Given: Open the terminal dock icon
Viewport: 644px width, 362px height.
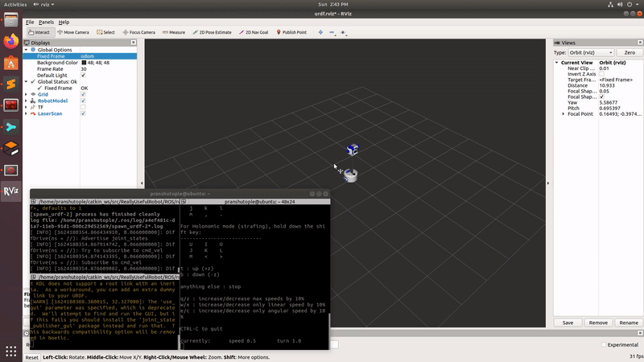Looking at the screenshot, I should point(11,105).
